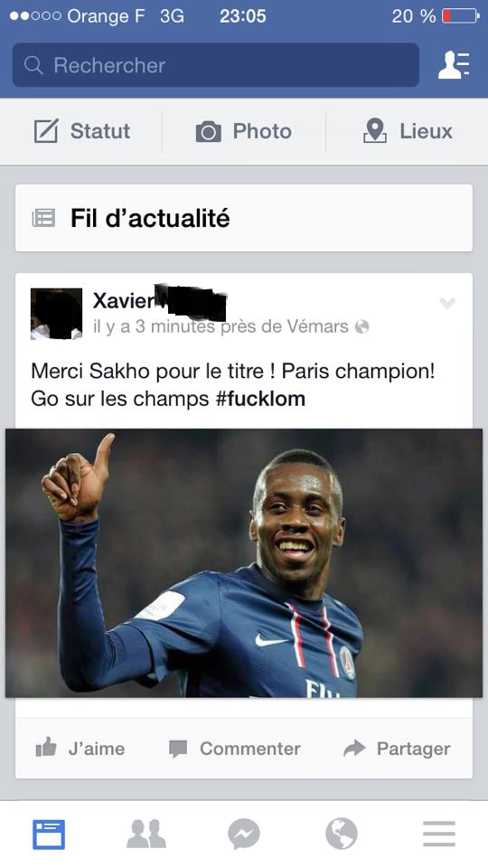Open the hamburger More menu
Screen dimensions: 488x868
tap(439, 835)
